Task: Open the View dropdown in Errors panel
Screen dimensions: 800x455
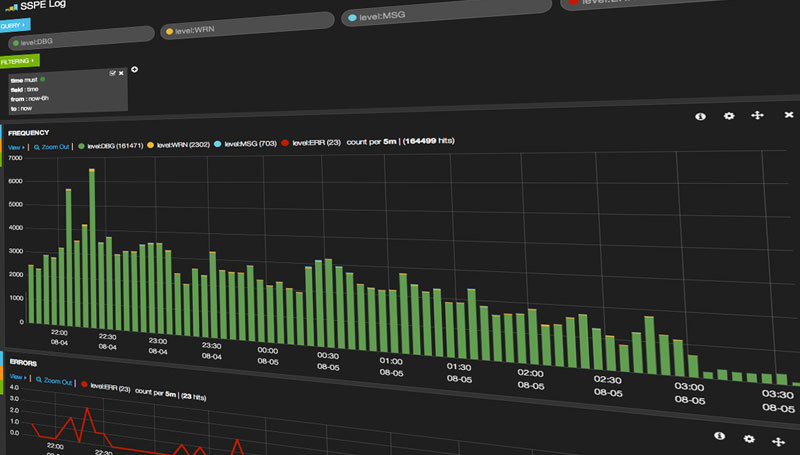Action: pos(17,377)
